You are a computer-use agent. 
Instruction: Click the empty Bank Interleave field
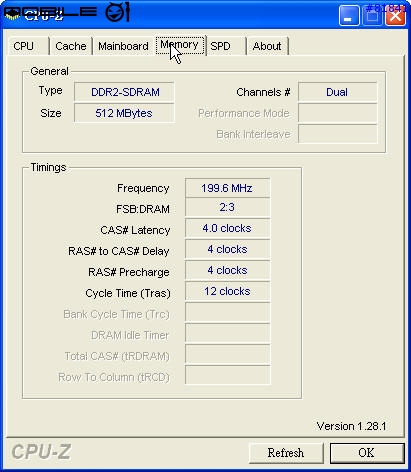coord(337,134)
